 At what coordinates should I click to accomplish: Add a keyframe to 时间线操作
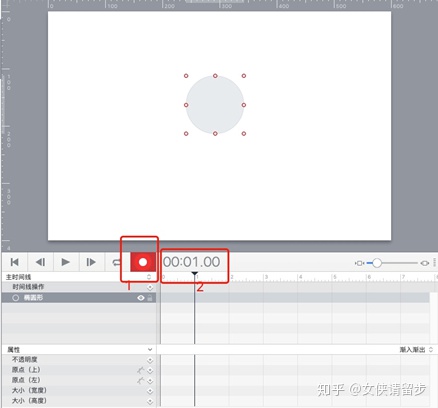click(150, 287)
